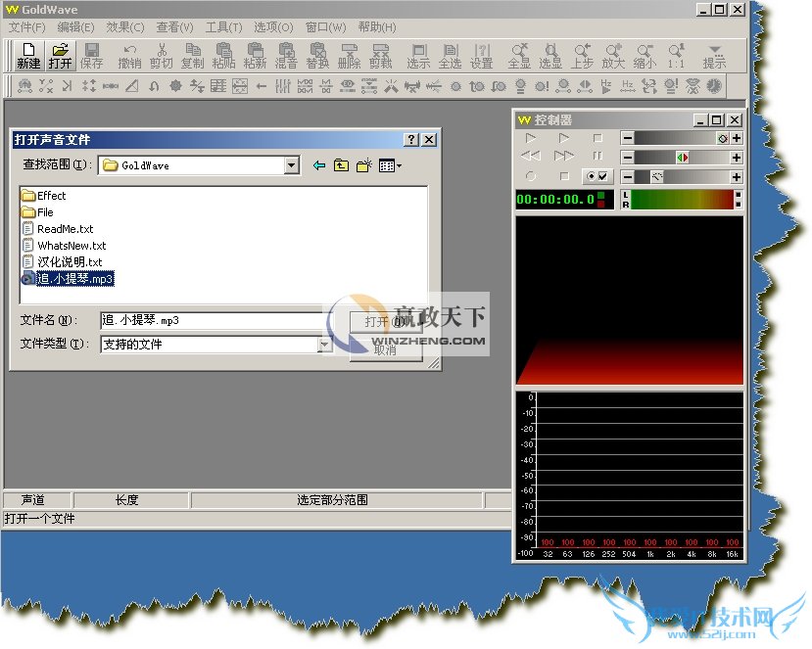Click the plus button on the volume slider
The width and height of the screenshot is (812, 649).
tap(736, 138)
